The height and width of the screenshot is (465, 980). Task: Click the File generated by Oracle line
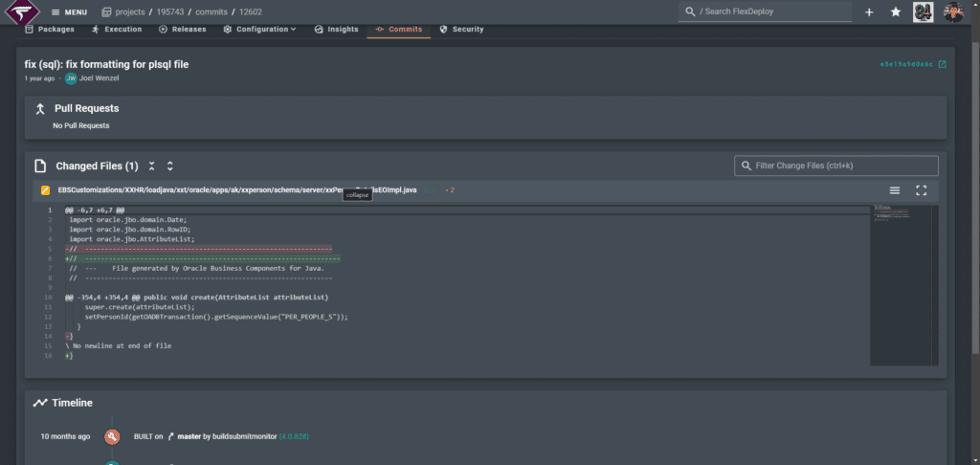[x=197, y=268]
